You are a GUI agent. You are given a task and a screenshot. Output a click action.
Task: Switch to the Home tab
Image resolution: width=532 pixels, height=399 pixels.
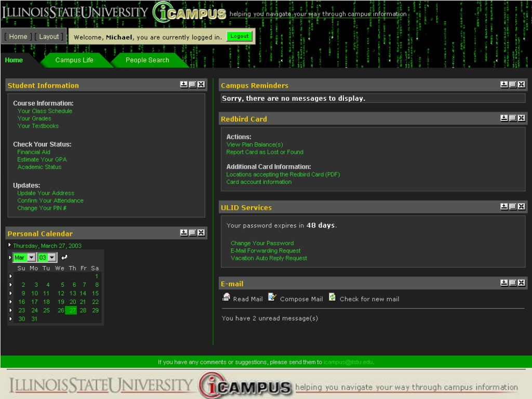click(14, 60)
